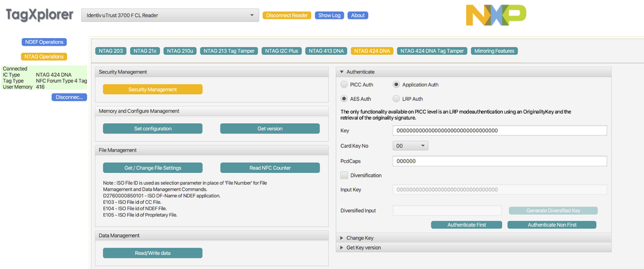Go to NDEF Operations

coord(44,42)
